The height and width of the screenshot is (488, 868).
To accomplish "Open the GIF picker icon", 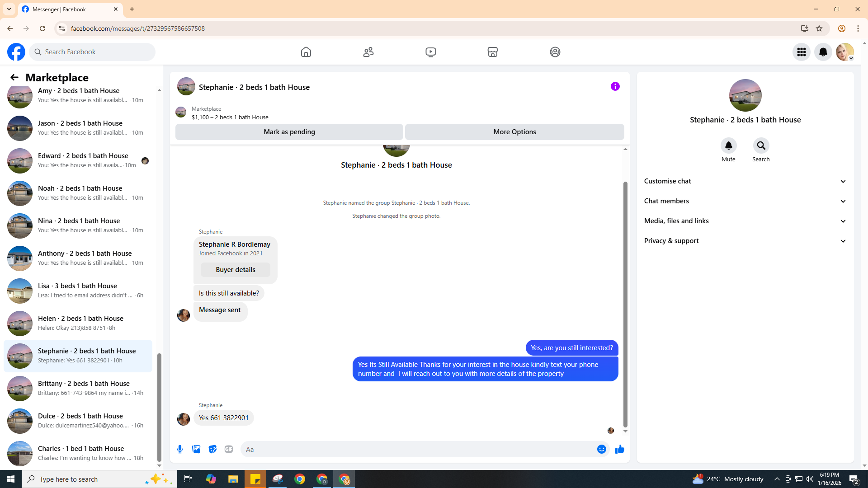I will click(229, 449).
